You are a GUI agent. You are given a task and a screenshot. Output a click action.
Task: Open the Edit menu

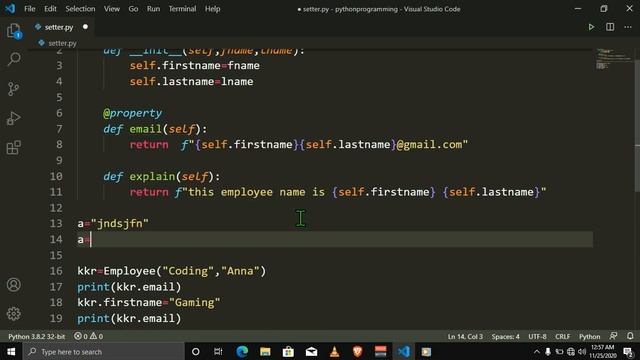click(50, 9)
